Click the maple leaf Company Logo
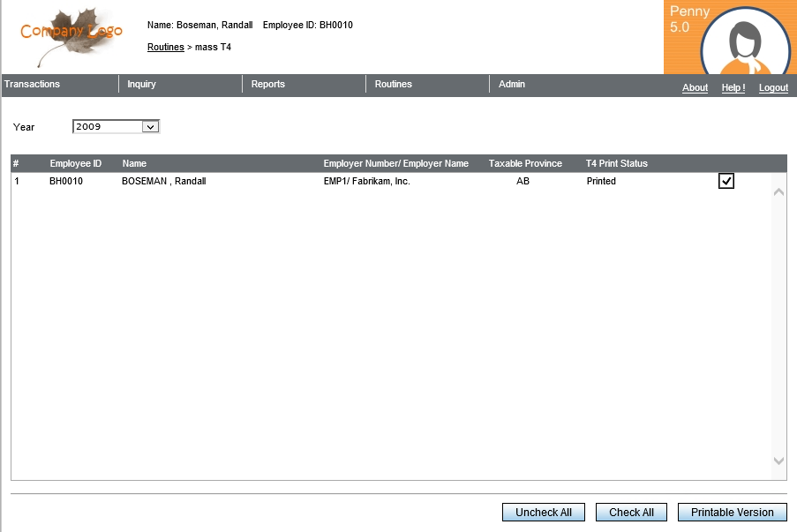 coord(71,35)
